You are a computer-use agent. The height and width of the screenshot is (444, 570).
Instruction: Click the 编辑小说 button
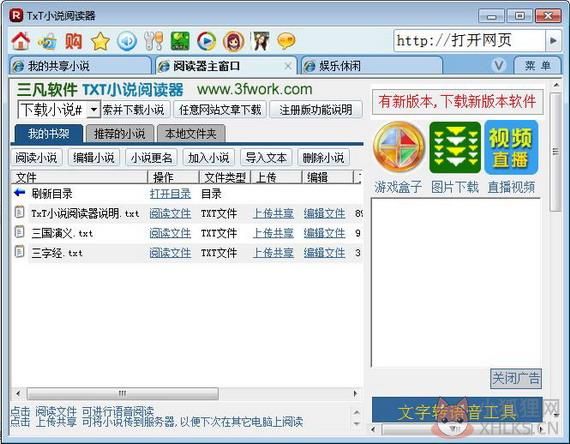click(x=94, y=158)
